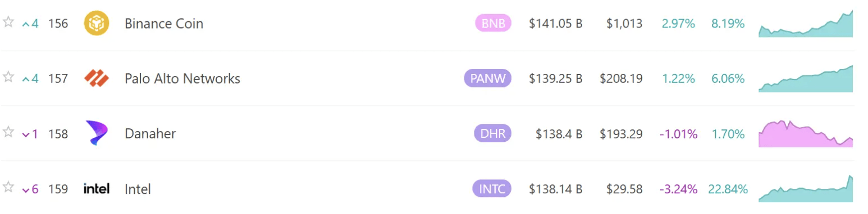868x214 pixels.
Task: Select the DHR ticker tag
Action: (x=492, y=134)
